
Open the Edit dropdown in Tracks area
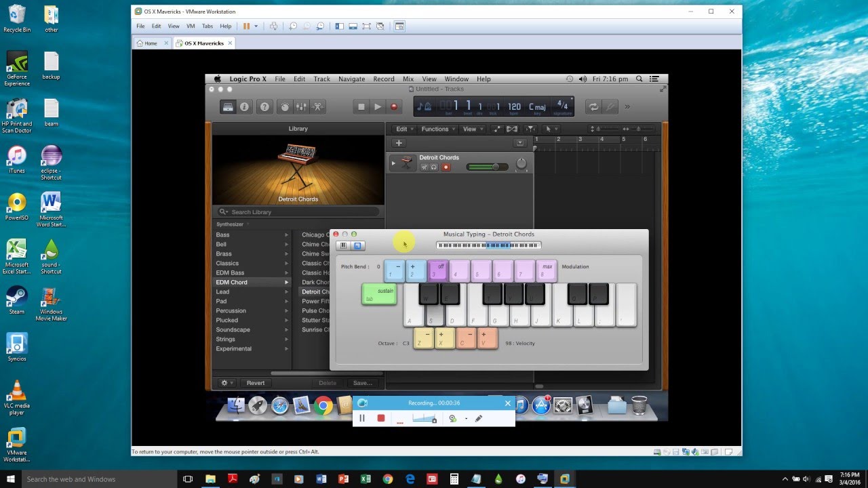pyautogui.click(x=404, y=129)
